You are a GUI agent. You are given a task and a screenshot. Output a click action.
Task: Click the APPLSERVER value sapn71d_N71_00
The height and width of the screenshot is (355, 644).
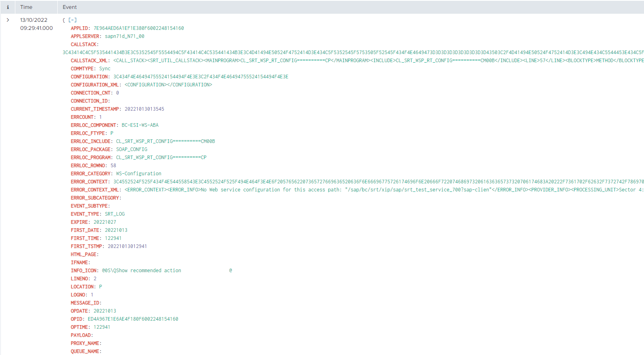124,36
